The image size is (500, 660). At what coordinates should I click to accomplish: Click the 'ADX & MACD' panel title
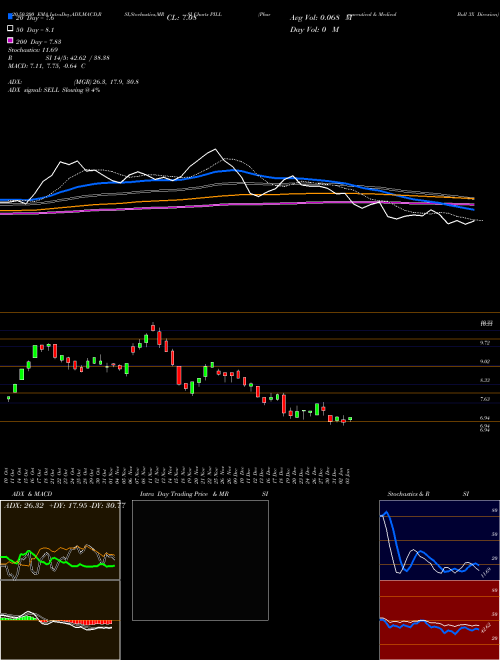32,494
